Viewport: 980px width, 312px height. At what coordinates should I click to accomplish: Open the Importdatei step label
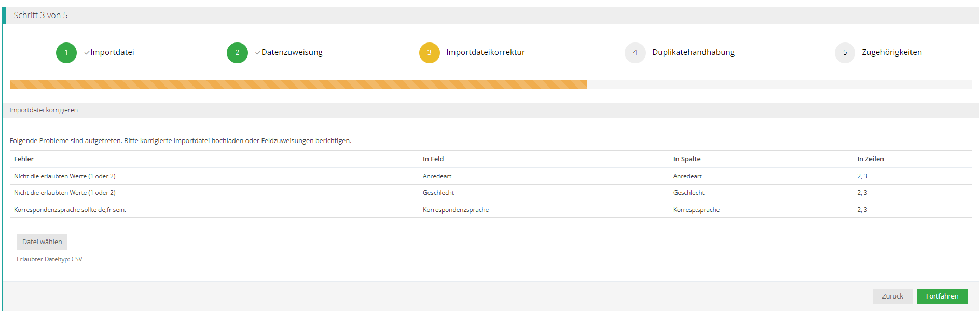pos(112,52)
